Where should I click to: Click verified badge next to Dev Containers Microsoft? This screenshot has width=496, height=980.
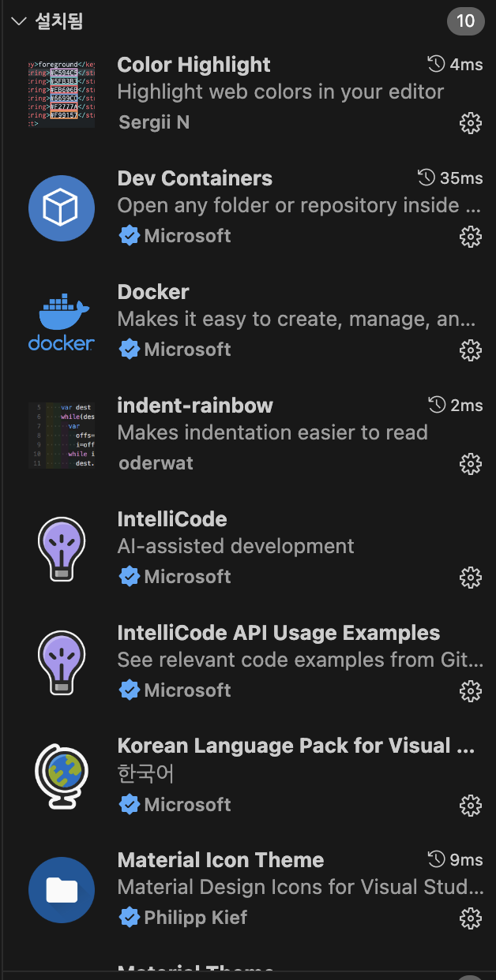pyautogui.click(x=130, y=236)
